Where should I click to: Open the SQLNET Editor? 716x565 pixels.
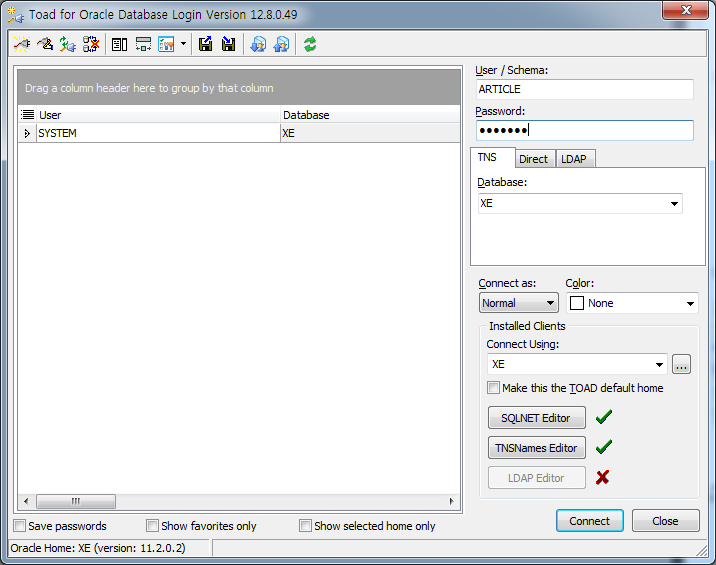[537, 418]
